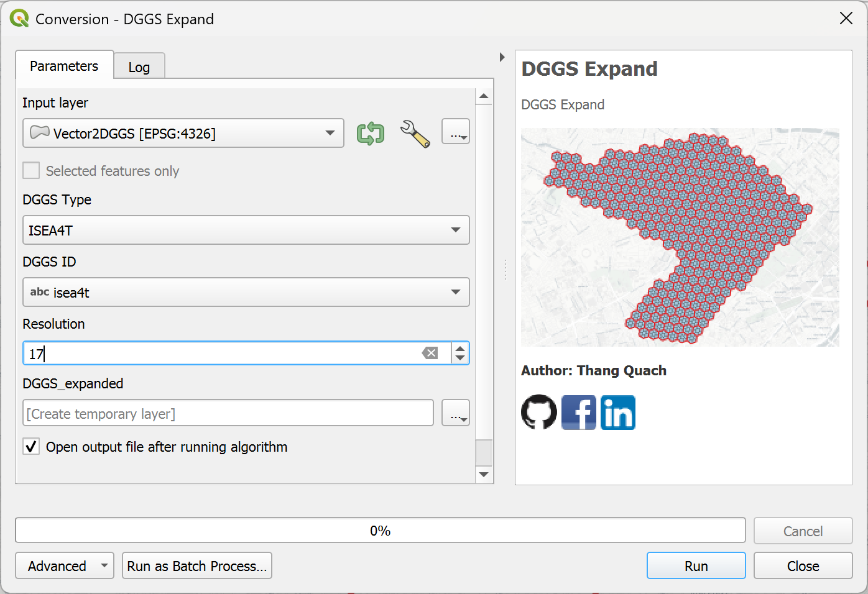The width and height of the screenshot is (868, 594).
Task: Close the DGGS Expand dialog window
Action: click(x=846, y=19)
